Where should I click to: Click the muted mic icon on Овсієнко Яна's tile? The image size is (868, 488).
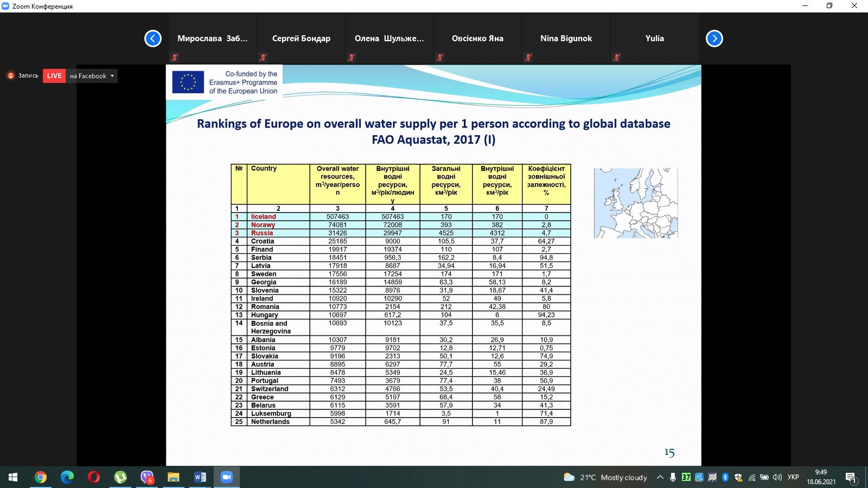tap(440, 57)
